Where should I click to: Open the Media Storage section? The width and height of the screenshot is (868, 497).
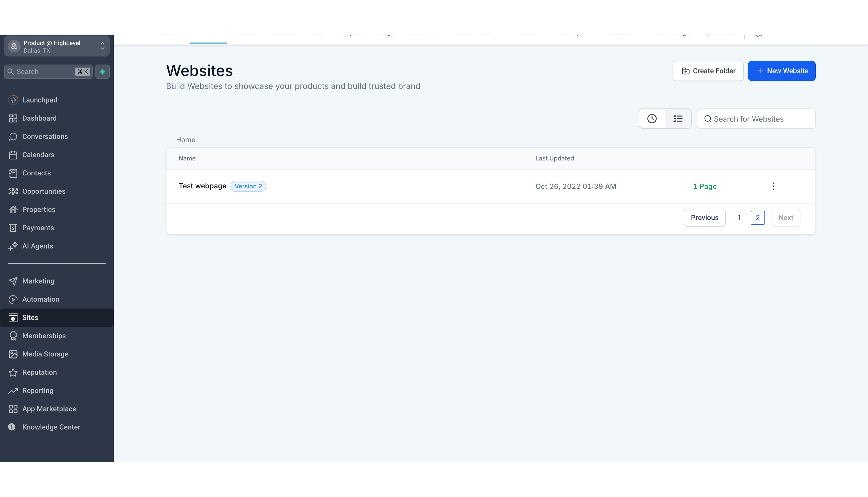45,354
